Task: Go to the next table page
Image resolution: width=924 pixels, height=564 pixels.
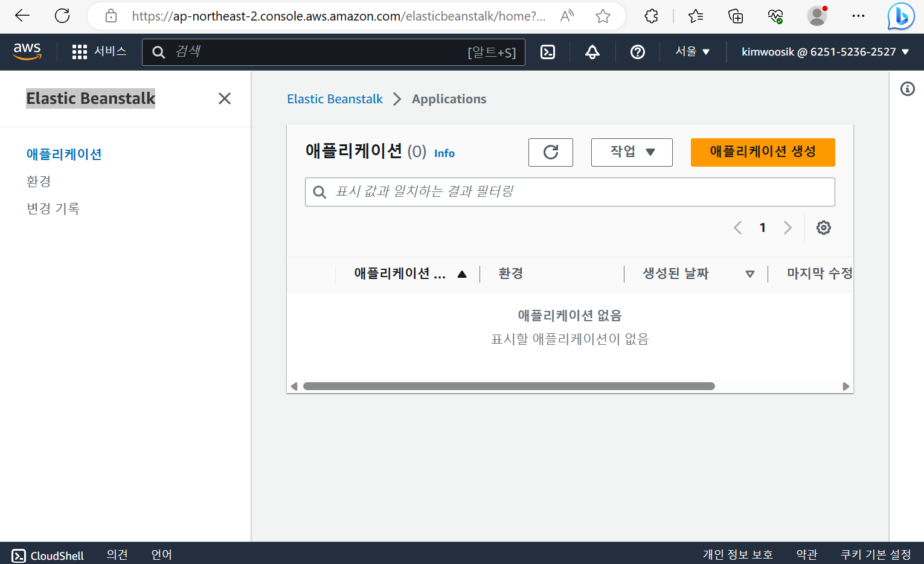Action: 788,228
